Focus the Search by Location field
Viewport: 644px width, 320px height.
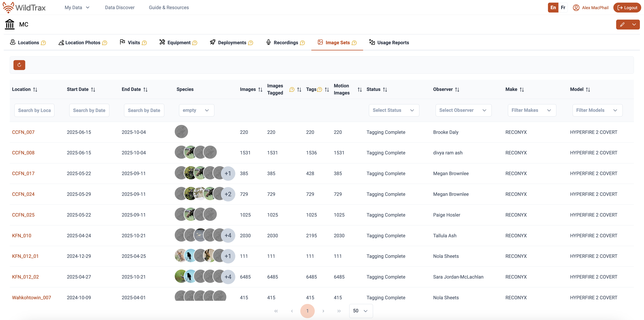[34, 110]
